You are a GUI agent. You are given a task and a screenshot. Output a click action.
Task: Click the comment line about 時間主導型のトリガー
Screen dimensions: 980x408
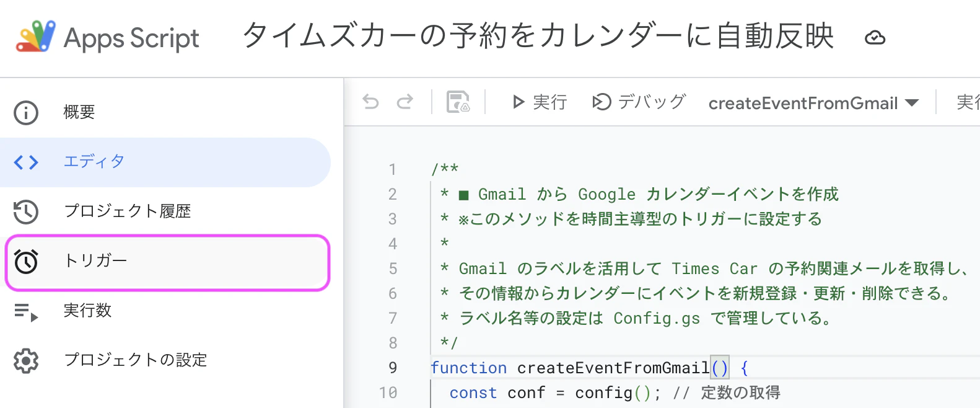point(631,219)
